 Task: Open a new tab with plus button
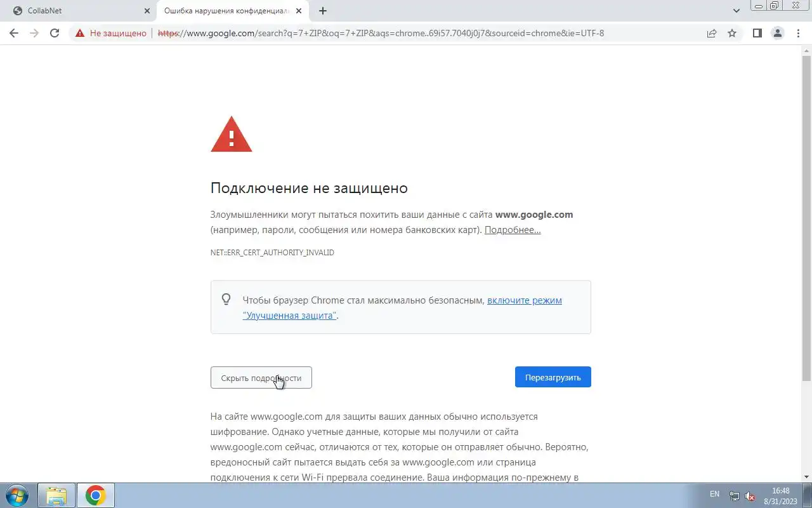[x=323, y=11]
